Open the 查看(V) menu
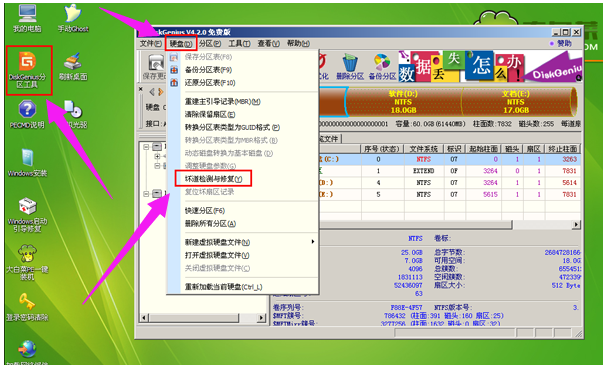 [x=268, y=43]
